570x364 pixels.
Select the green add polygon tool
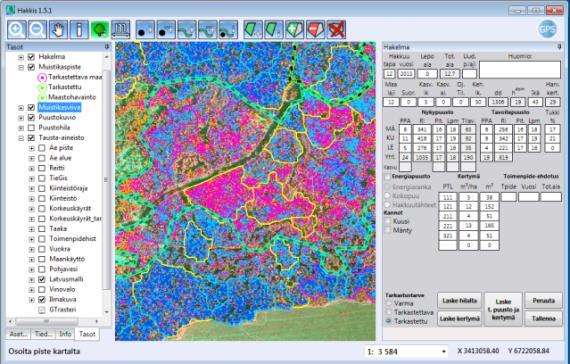point(294,29)
